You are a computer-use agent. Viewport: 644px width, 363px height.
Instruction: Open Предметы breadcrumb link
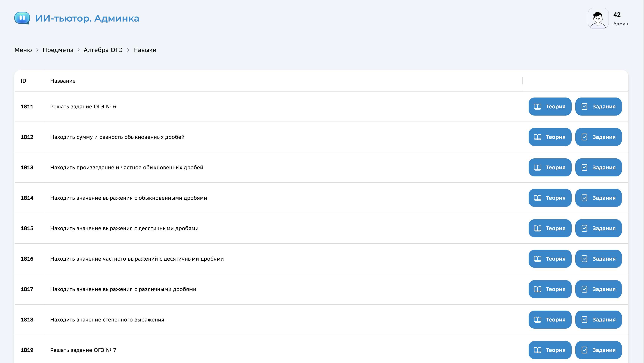click(x=58, y=50)
